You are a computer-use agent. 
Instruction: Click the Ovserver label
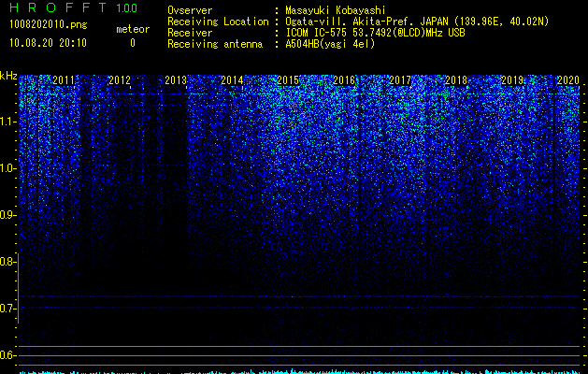pos(190,10)
